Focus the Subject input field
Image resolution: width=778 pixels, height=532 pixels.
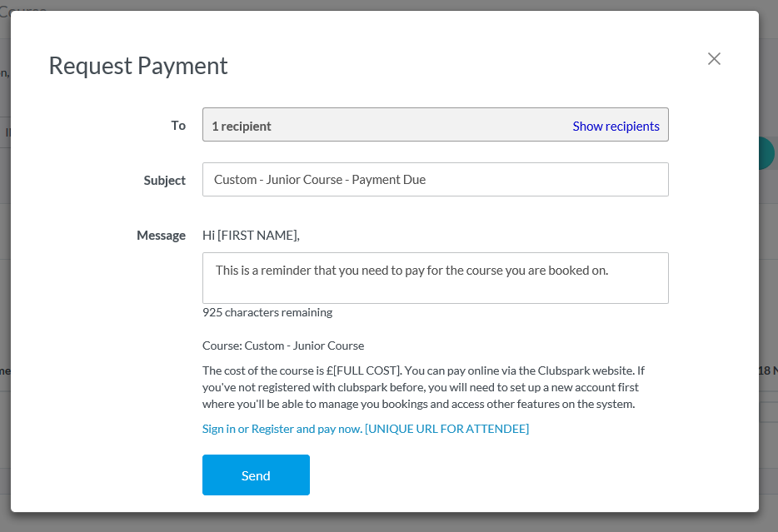(435, 180)
